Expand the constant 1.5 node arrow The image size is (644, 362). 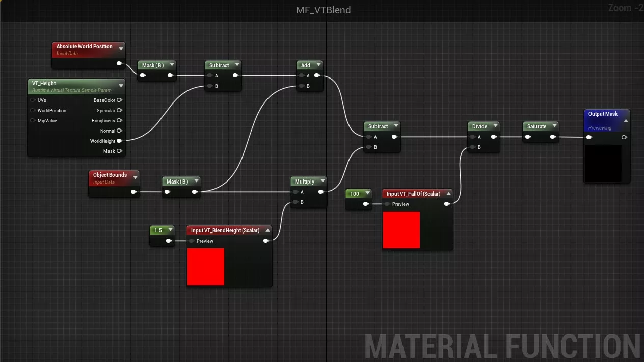tap(170, 230)
